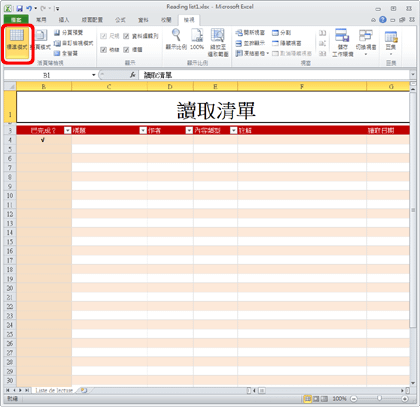Open Excel Help question mark icon
This screenshot has height=407, width=420.
coord(383,20)
